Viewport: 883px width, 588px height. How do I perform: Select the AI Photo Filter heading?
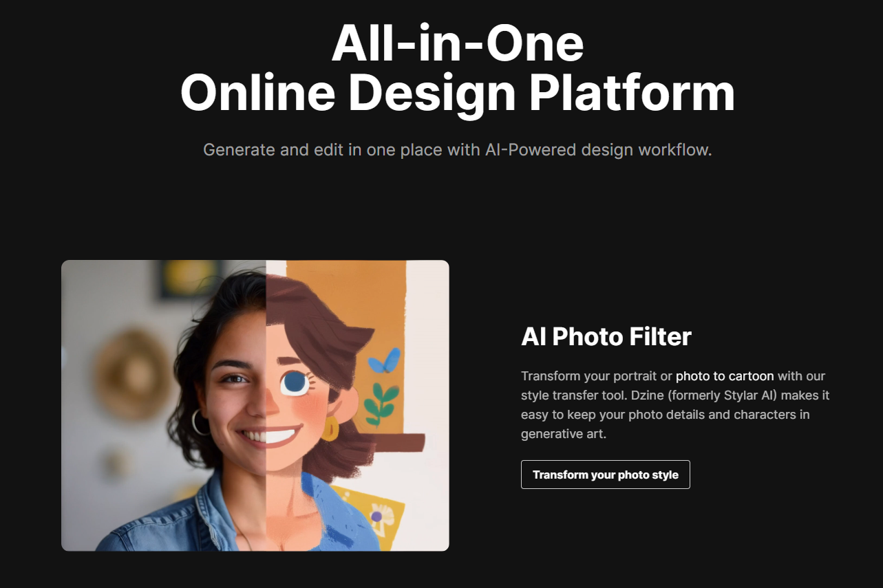pos(606,336)
